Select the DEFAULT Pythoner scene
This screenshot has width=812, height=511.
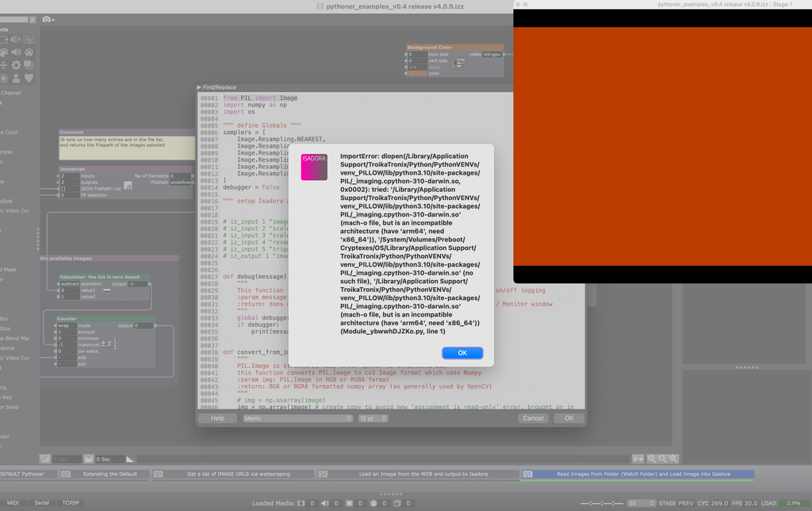tap(29, 474)
